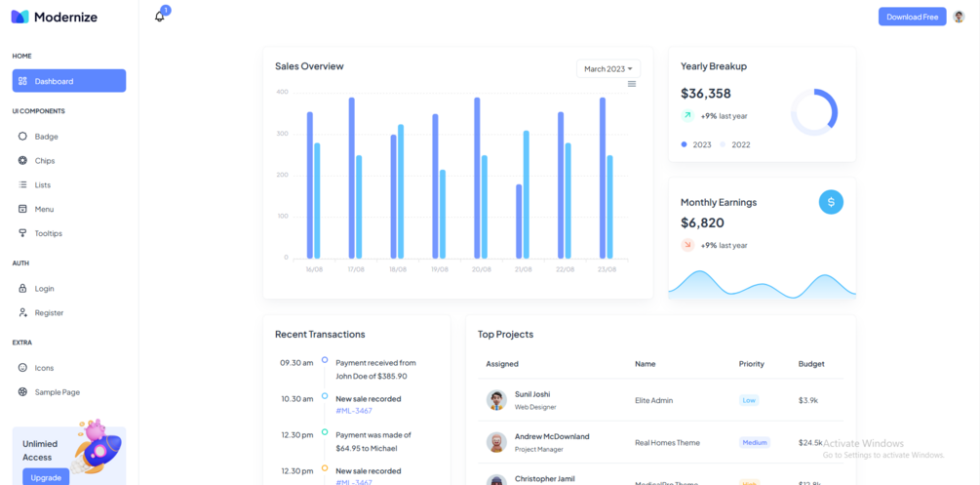Click the Budget column header

click(x=811, y=364)
